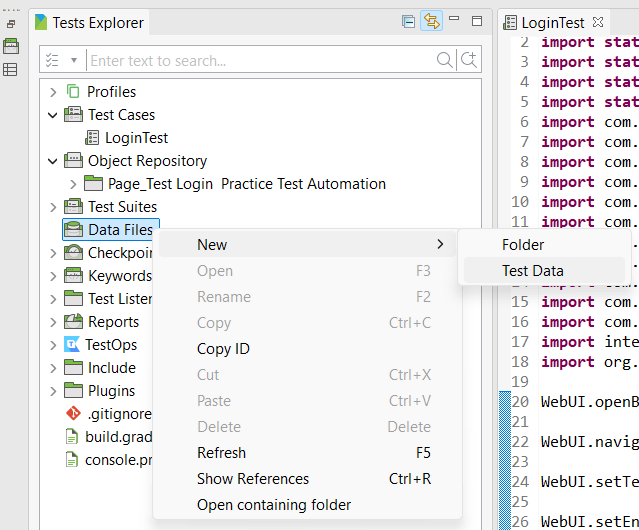Collapse the Test Cases node
639x530 pixels.
[53, 115]
